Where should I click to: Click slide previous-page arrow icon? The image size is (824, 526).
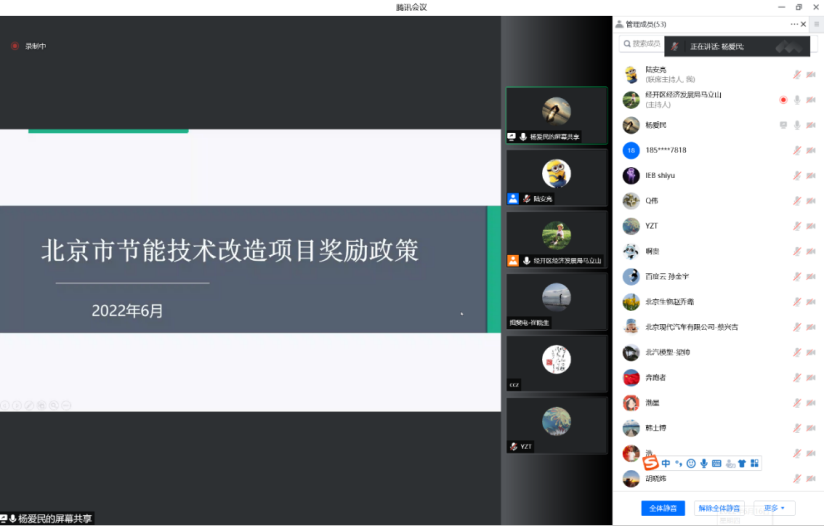(5, 405)
